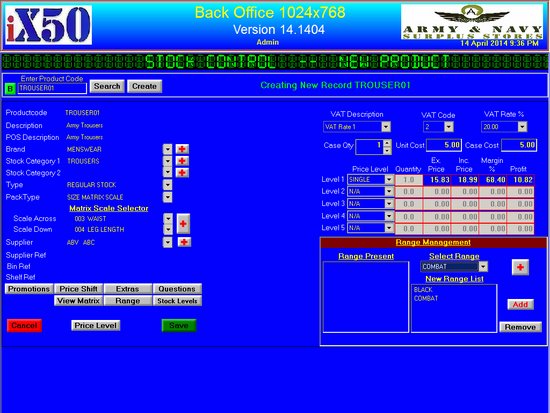Click the red plus icon beside Stock Category 1

(182, 161)
